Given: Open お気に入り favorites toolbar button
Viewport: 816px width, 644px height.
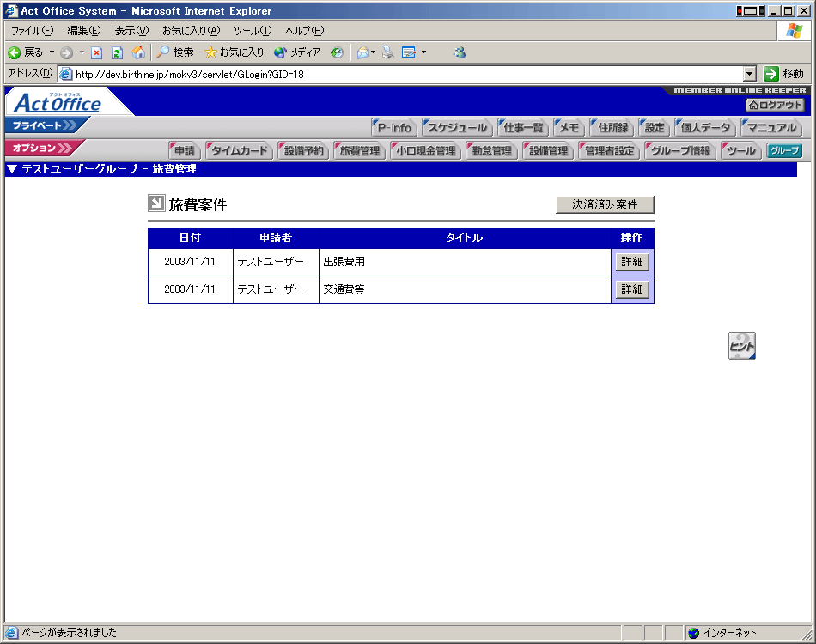Looking at the screenshot, I should coord(234,52).
